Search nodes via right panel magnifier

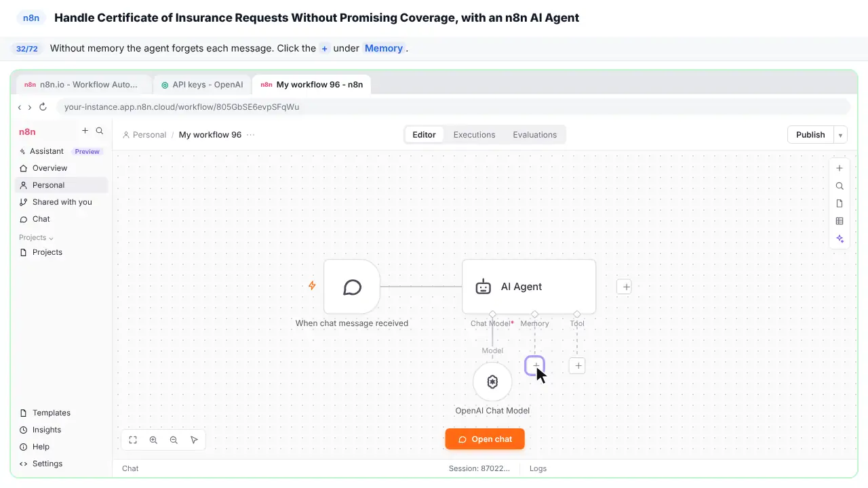tap(840, 186)
